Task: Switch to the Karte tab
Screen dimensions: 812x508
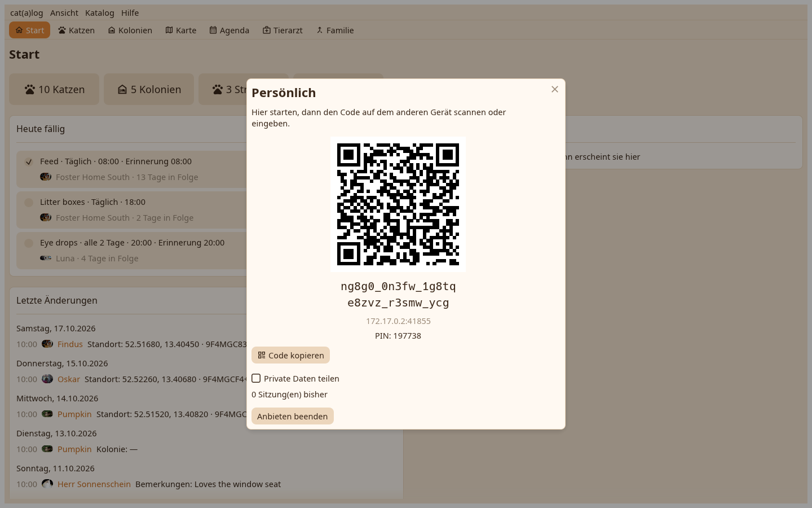Action: click(181, 30)
